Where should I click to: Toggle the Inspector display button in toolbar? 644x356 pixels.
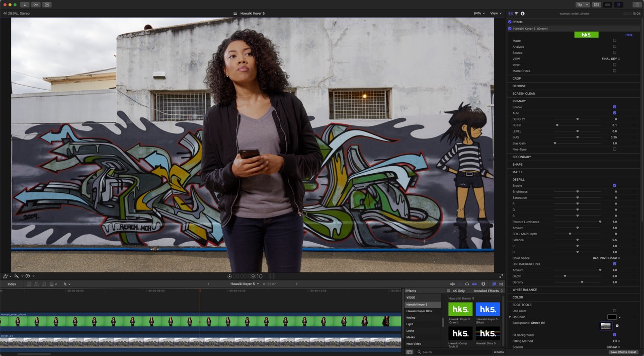click(618, 5)
